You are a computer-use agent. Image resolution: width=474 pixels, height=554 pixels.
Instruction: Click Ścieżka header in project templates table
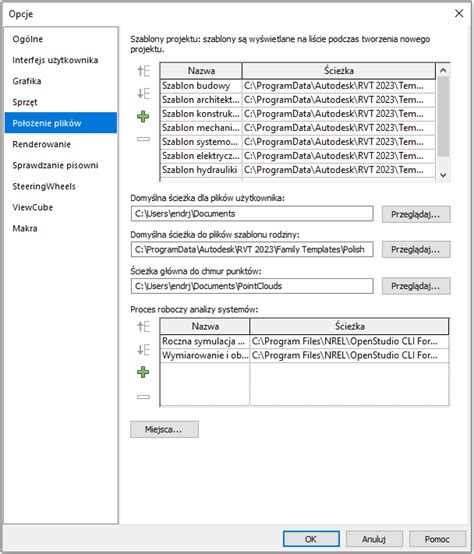[x=339, y=71]
